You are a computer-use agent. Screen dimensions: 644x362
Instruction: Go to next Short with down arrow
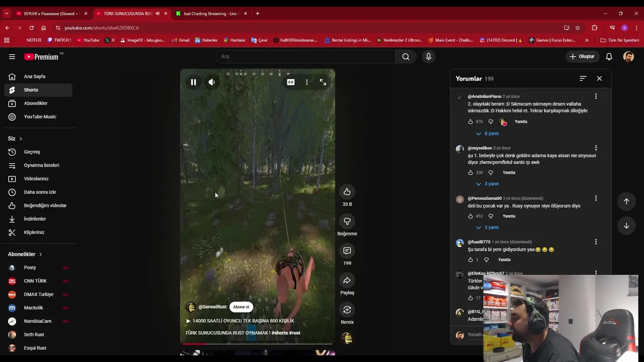pos(626,226)
